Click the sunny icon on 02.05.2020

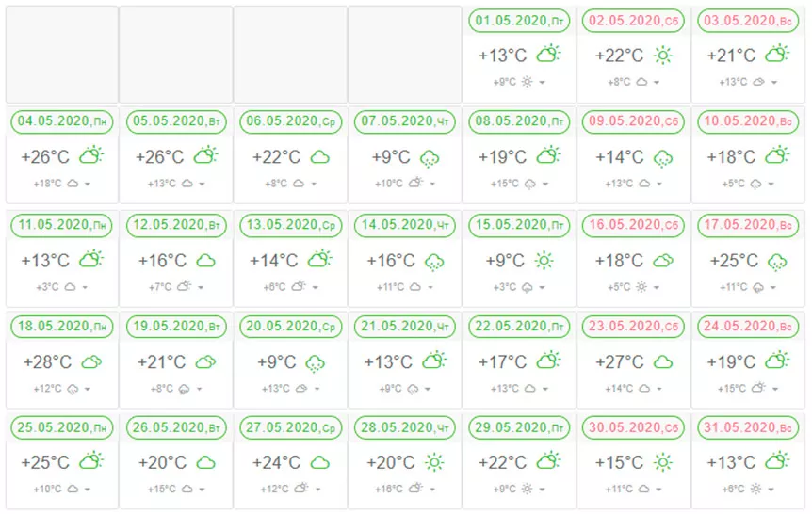662,55
